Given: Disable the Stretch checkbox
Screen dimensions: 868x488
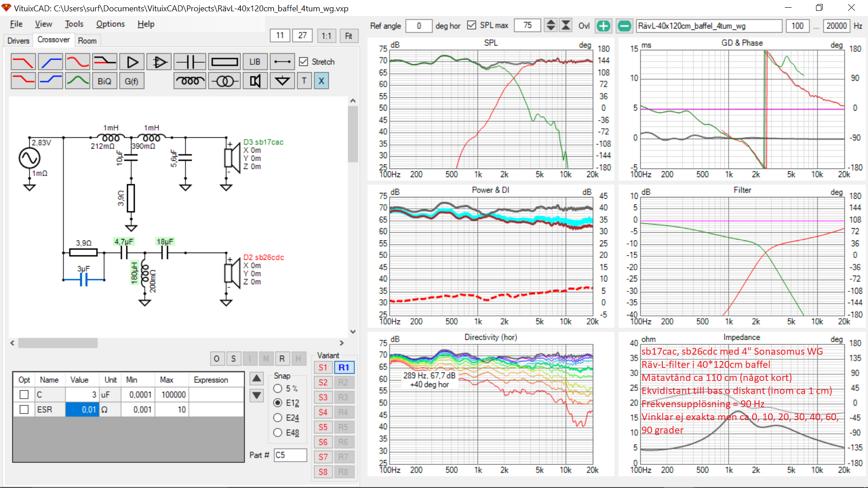Looking at the screenshot, I should pyautogui.click(x=304, y=62).
